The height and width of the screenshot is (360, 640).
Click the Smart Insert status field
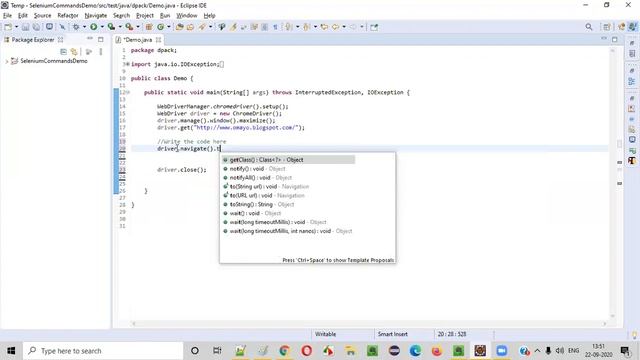tap(393, 334)
